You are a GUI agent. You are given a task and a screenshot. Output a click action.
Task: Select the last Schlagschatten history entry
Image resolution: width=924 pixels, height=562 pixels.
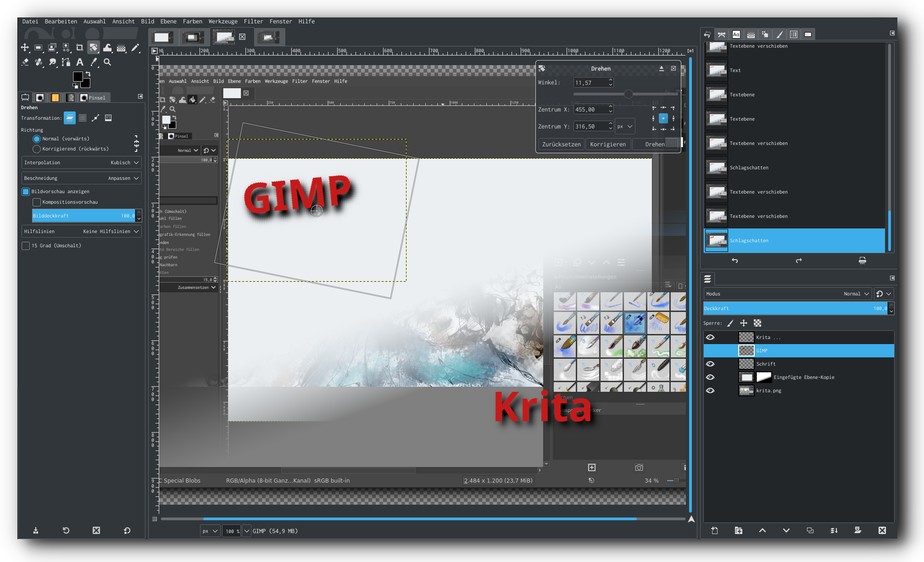coord(795,240)
